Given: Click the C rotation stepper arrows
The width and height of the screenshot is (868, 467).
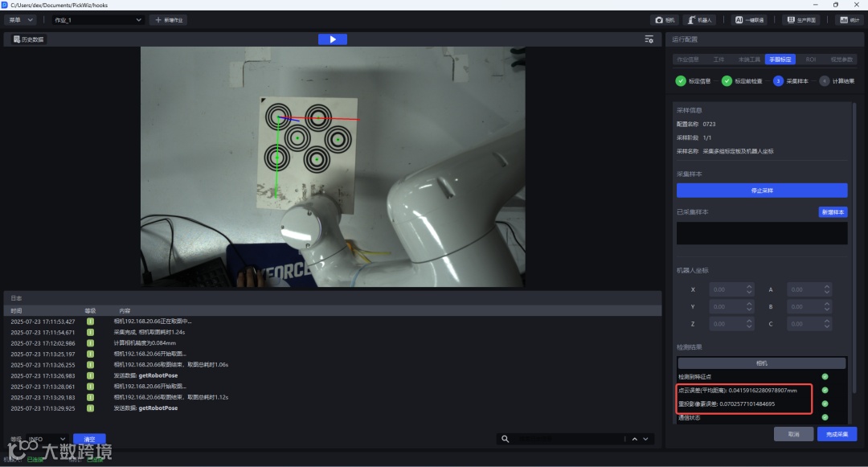Looking at the screenshot, I should 827,324.
